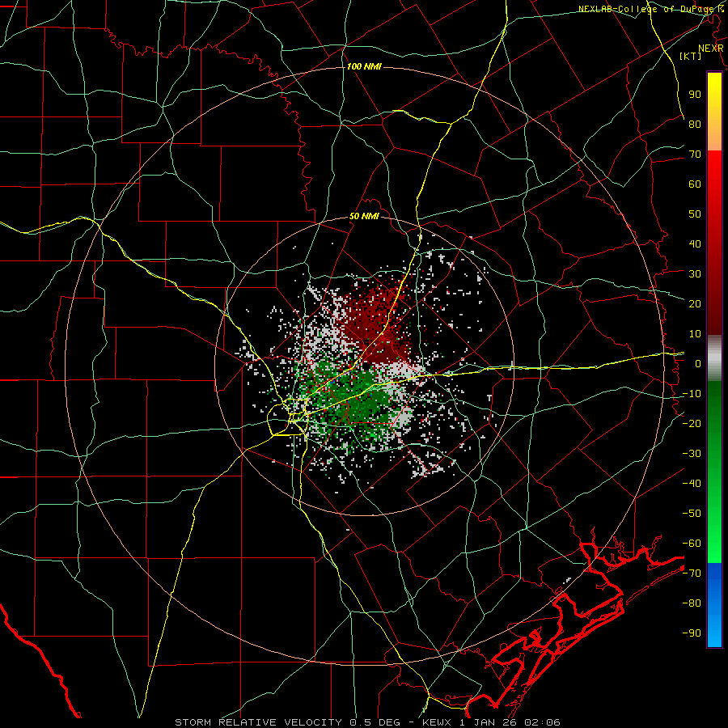Image resolution: width=728 pixels, height=728 pixels.
Task: Click the -60 value on velocity scale
Action: click(692, 544)
